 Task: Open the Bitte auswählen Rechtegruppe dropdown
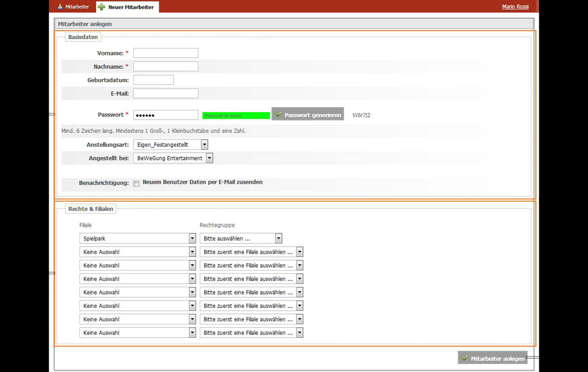pyautogui.click(x=241, y=238)
